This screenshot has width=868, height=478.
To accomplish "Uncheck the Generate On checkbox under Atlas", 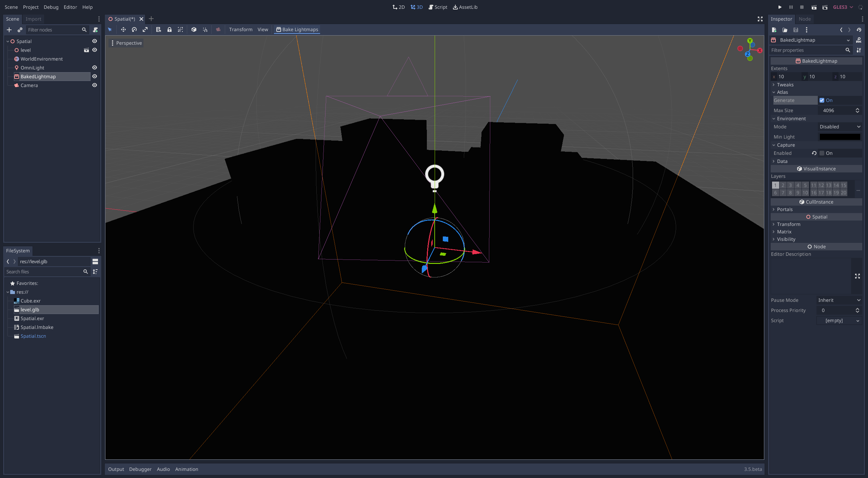I will (x=822, y=100).
